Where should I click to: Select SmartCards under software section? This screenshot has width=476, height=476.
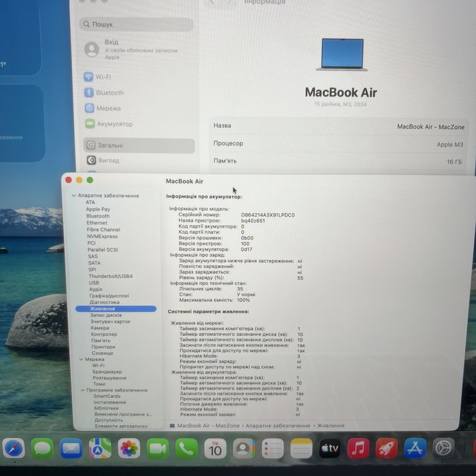pyautogui.click(x=107, y=396)
